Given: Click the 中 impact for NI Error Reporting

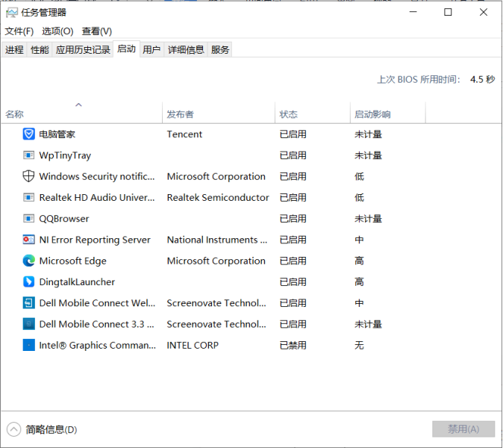Looking at the screenshot, I should point(359,240).
